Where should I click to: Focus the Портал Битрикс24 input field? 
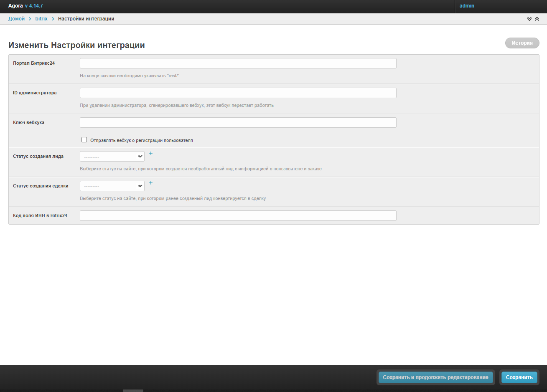pos(238,63)
